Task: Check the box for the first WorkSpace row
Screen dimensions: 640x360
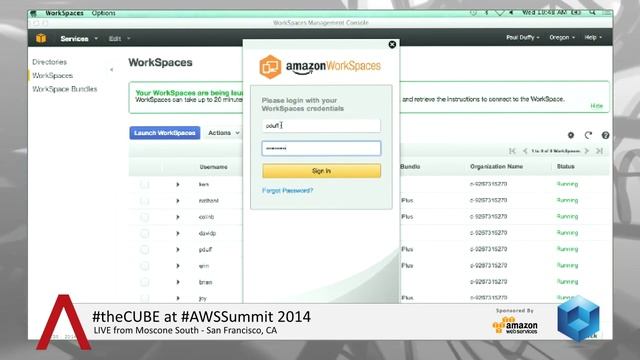Action: (x=144, y=185)
